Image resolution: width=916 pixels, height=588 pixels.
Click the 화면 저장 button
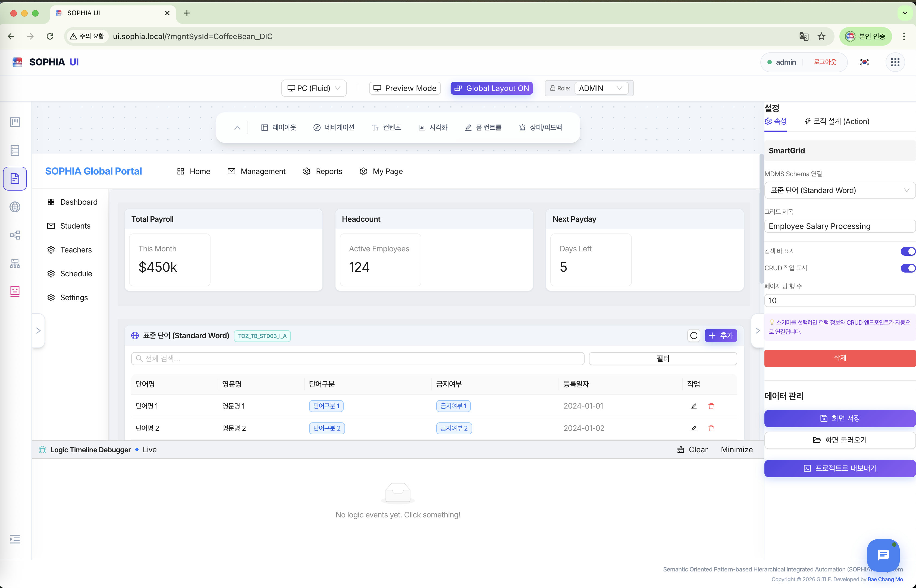pos(840,419)
